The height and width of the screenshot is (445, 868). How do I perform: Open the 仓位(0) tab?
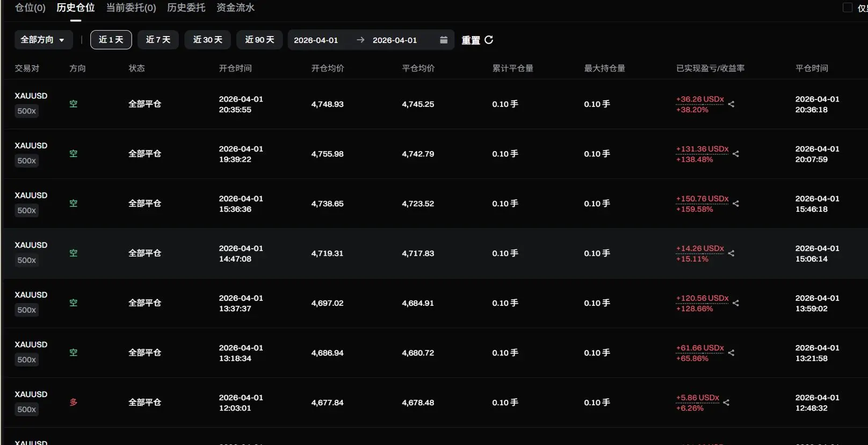click(x=30, y=8)
